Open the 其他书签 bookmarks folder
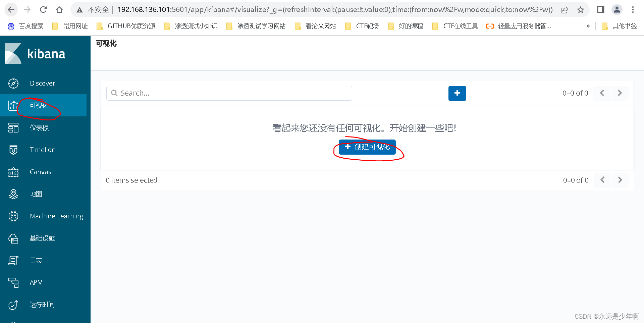The image size is (644, 323). tap(619, 26)
